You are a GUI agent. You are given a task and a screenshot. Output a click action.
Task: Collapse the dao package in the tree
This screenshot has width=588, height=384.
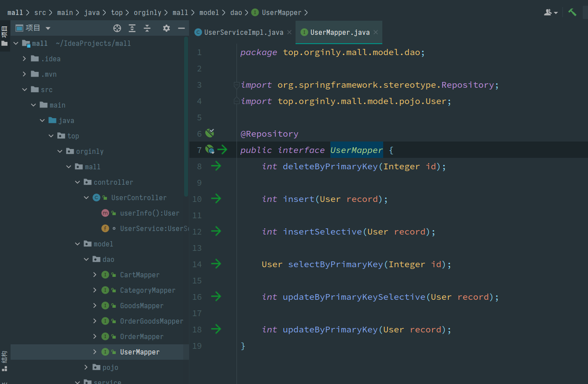(86, 259)
